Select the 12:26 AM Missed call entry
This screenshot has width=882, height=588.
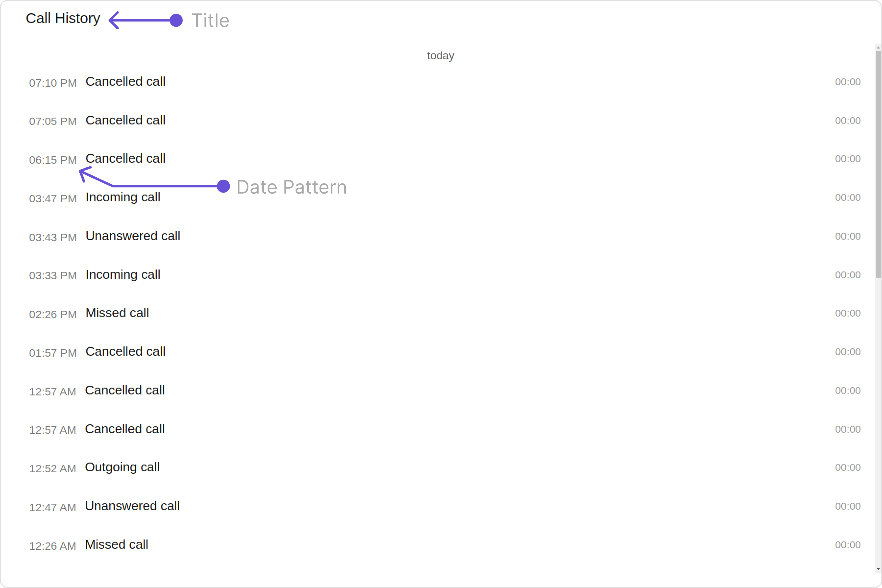click(445, 545)
